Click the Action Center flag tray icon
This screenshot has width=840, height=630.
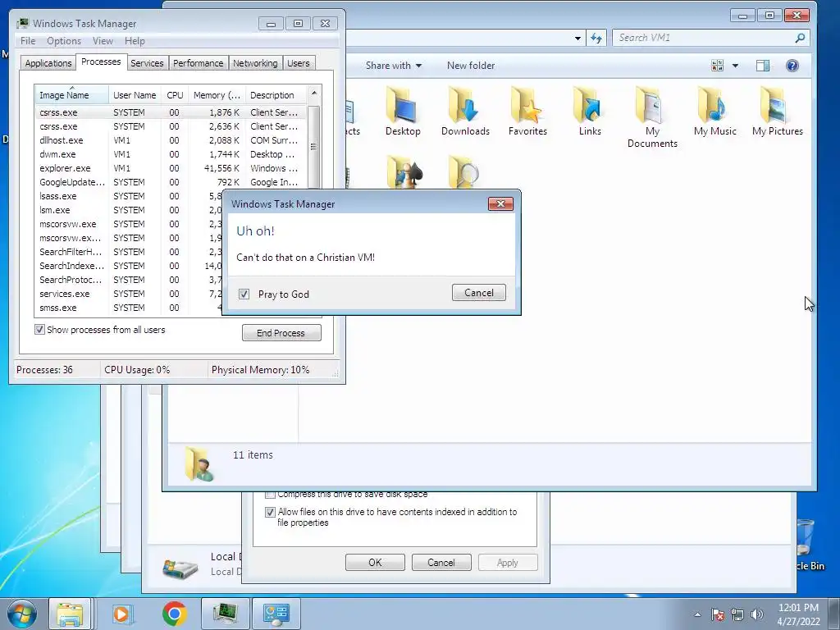point(717,614)
